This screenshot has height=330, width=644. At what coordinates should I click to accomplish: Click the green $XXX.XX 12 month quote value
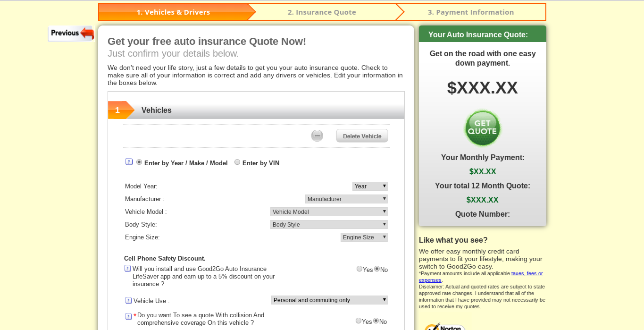coord(482,200)
